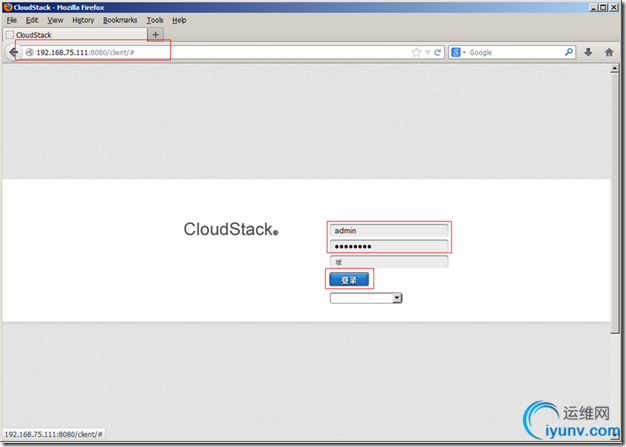
Task: Click the vertical scrollbar thumb
Action: pos(615,204)
